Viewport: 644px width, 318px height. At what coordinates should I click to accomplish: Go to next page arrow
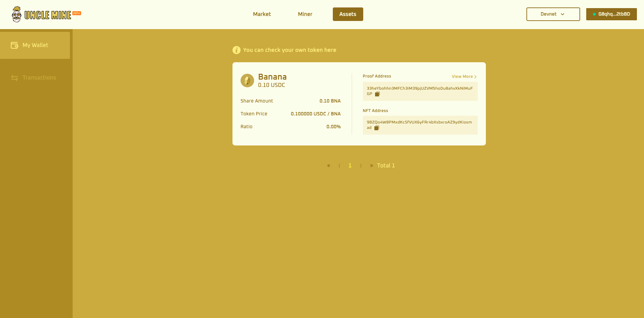click(361, 165)
